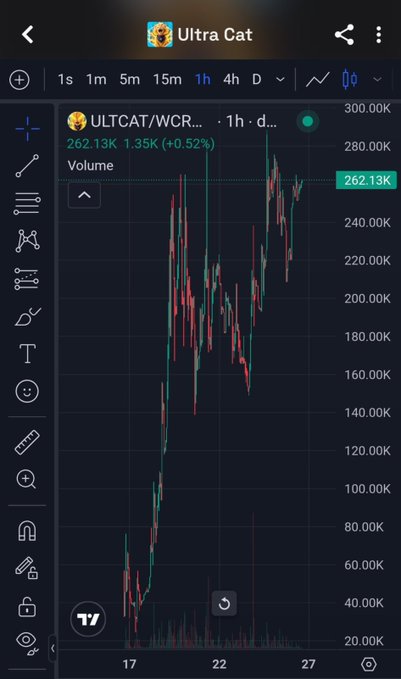Open chart style dropdown chevron
This screenshot has width=401, height=679.
[378, 80]
